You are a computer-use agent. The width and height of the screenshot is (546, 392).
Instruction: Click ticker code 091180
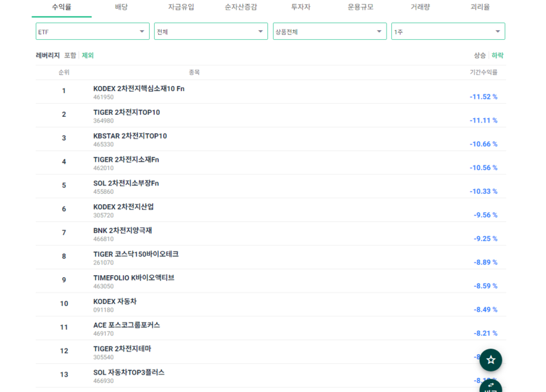point(103,310)
